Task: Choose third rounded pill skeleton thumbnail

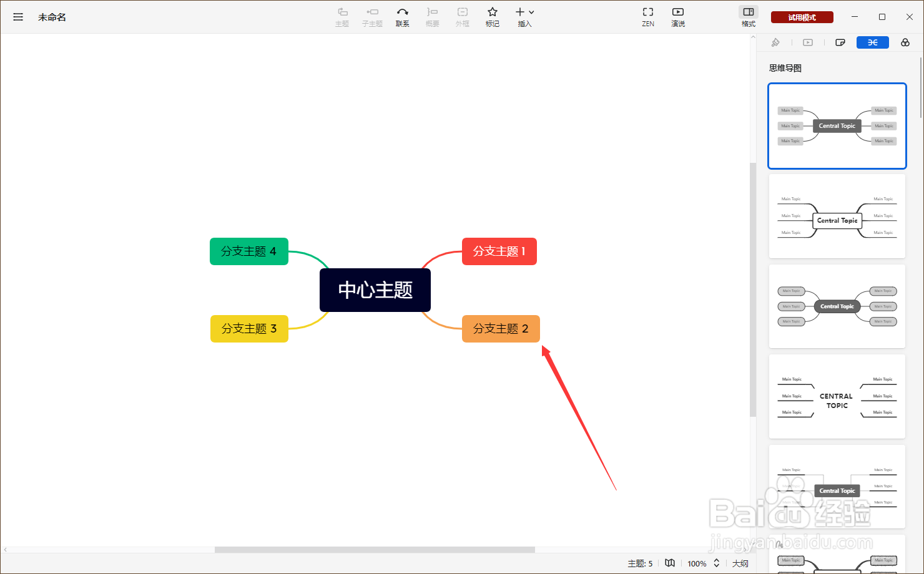Action: point(837,306)
